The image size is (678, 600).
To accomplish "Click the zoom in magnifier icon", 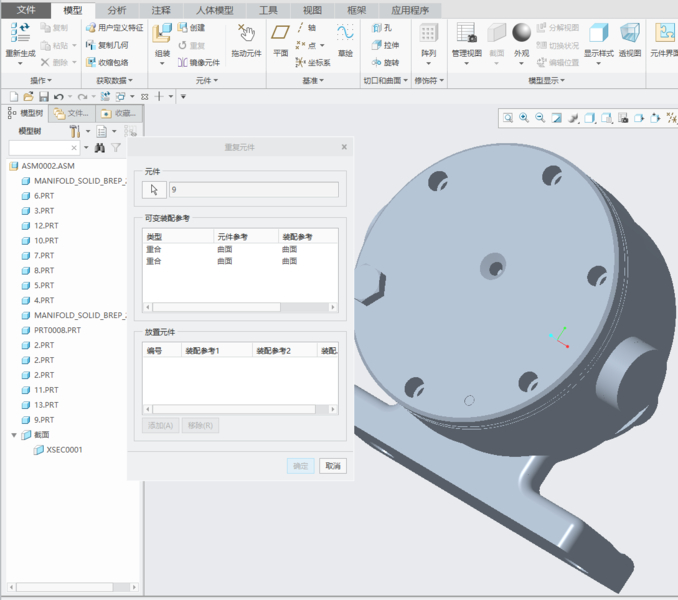I will click(x=524, y=118).
